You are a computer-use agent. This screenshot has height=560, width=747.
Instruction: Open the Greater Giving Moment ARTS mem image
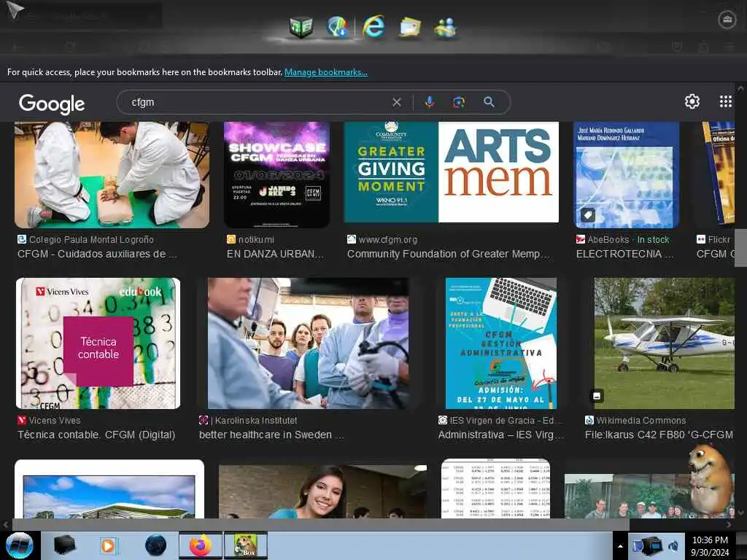tap(451, 172)
